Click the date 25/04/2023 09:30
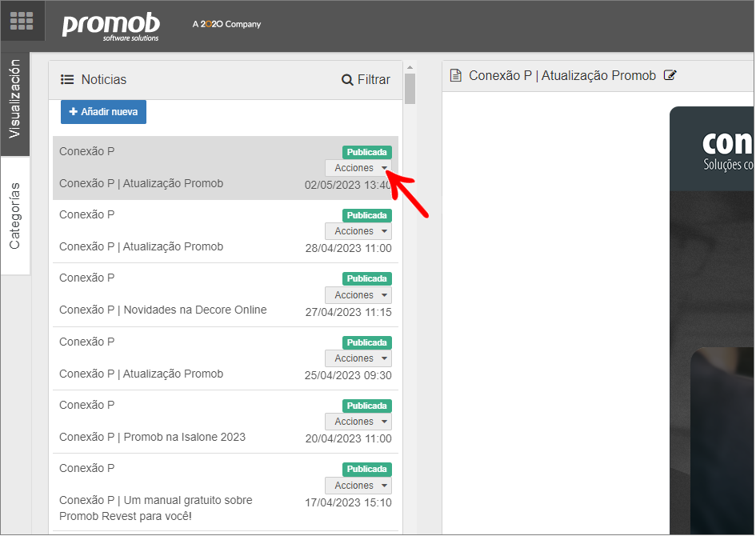Image resolution: width=756 pixels, height=536 pixels. (348, 375)
